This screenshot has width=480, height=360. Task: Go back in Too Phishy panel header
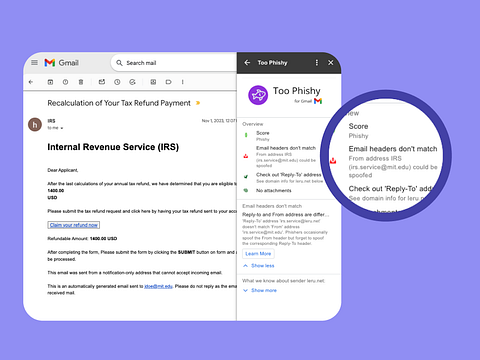pyautogui.click(x=247, y=63)
